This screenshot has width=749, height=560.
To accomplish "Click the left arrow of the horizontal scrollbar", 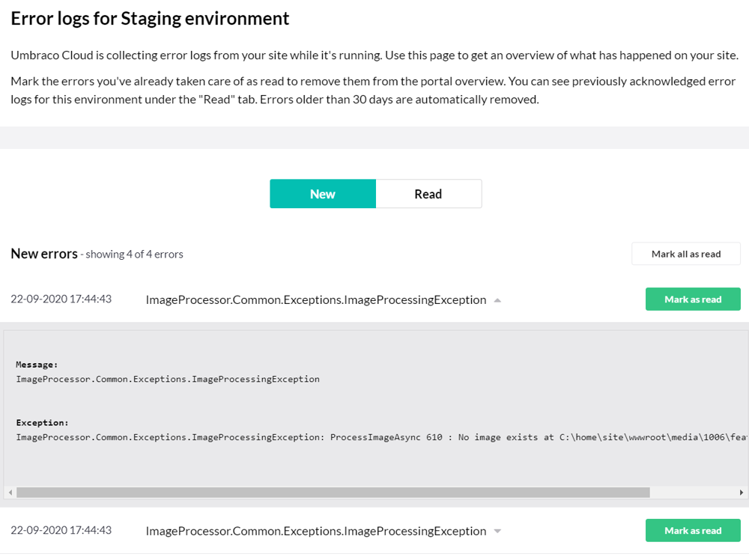I will tap(10, 493).
